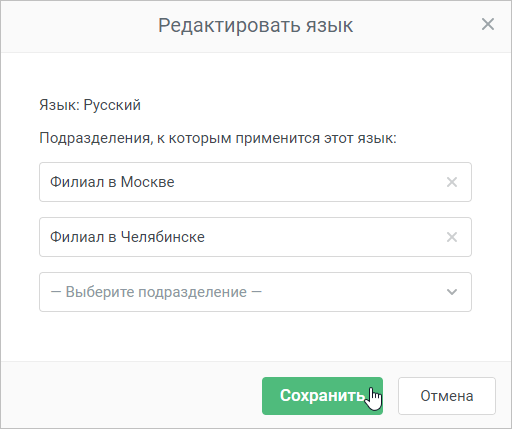
Task: Remove the Филиал в Москве entry
Action: click(452, 182)
